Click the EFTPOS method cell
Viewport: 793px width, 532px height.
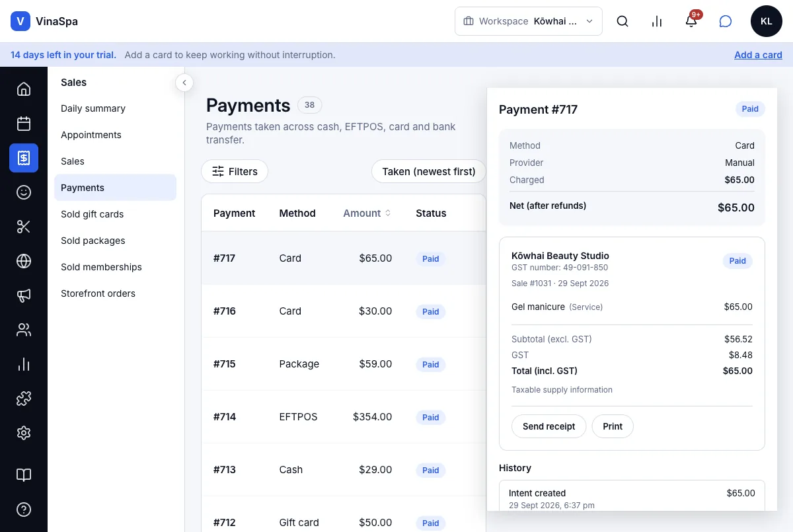(298, 417)
